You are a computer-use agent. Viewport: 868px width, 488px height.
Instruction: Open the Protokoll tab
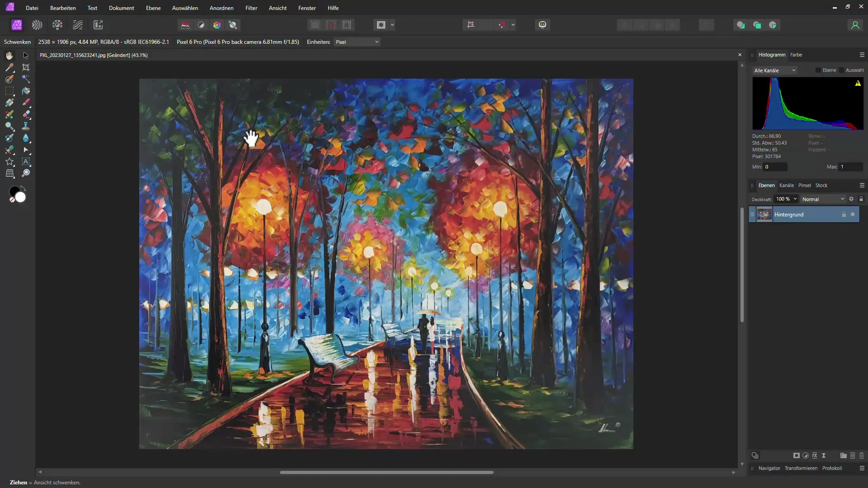[x=832, y=468]
